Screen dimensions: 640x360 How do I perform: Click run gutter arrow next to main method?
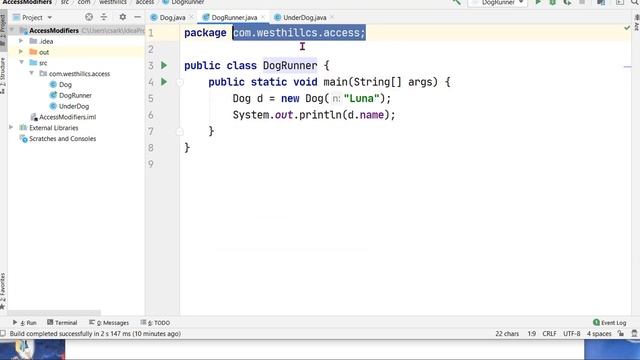click(164, 82)
